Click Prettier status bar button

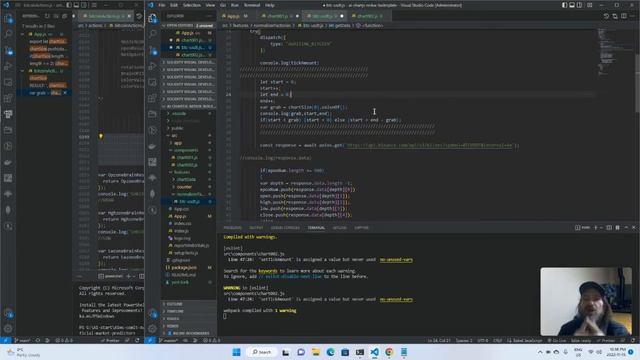[606, 340]
